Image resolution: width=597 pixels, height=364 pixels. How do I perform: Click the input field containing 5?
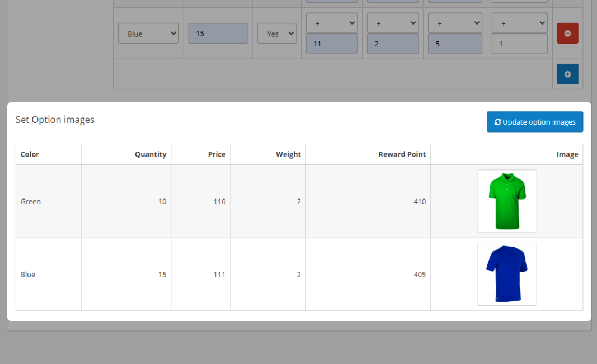pyautogui.click(x=454, y=44)
